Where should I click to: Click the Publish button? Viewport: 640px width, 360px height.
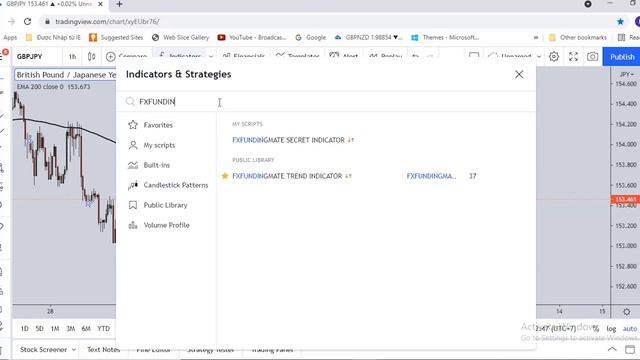(622, 57)
